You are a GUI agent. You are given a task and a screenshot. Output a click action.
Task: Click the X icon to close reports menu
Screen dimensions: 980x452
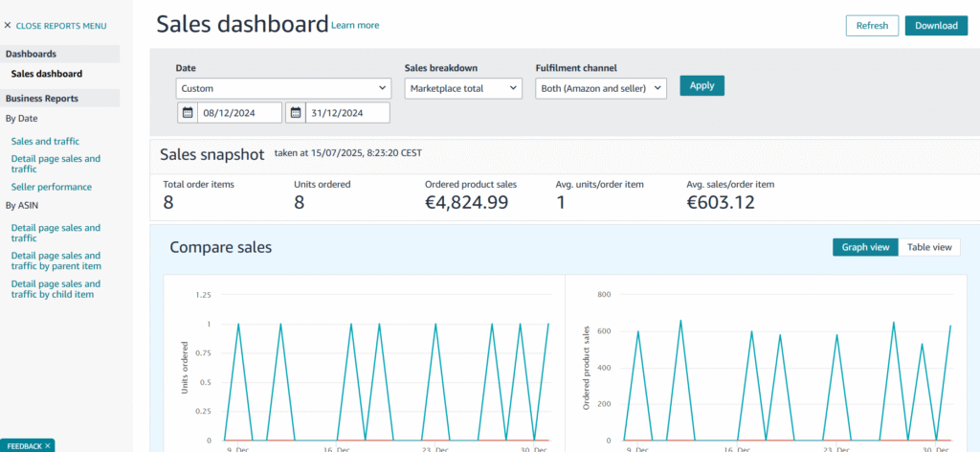[8, 26]
